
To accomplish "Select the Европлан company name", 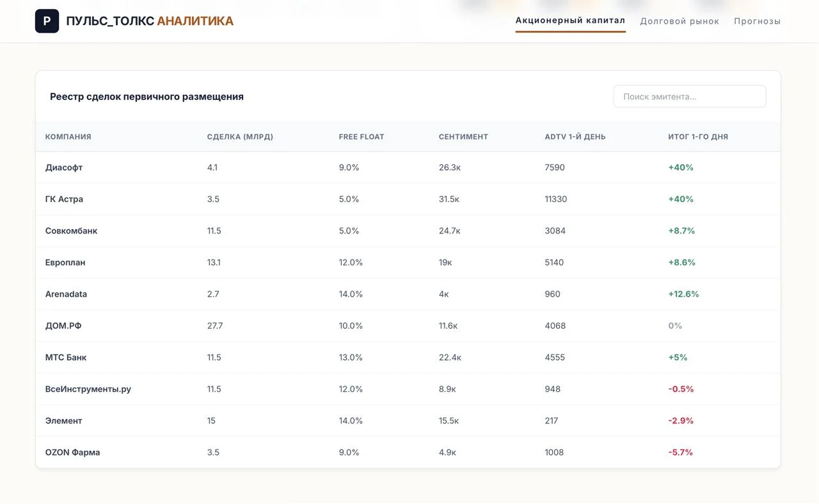I will (65, 262).
